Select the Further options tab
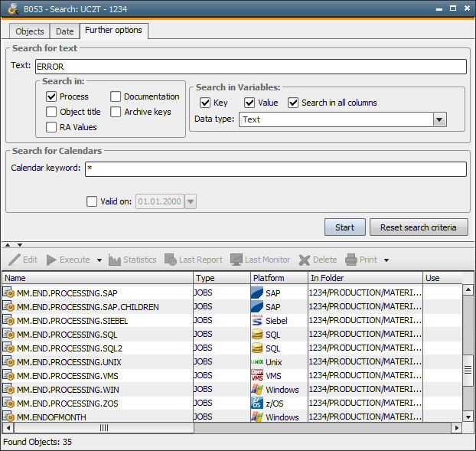The width and height of the screenshot is (476, 451). click(114, 30)
